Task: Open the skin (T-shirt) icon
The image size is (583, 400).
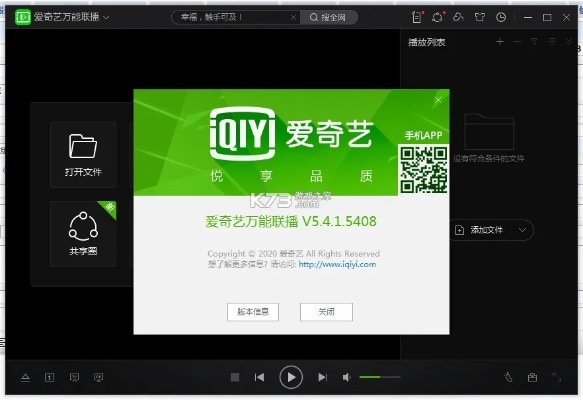Action: (480, 17)
